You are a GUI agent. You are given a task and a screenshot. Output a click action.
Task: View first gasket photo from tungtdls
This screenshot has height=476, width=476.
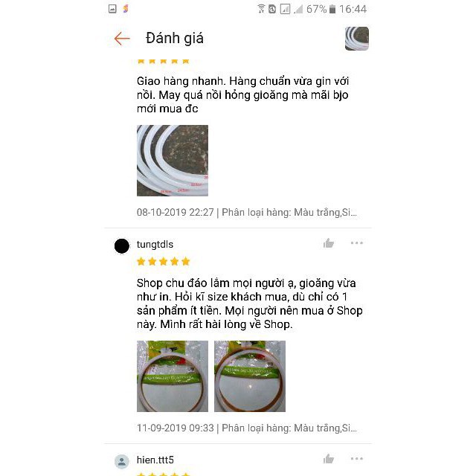pos(173,376)
